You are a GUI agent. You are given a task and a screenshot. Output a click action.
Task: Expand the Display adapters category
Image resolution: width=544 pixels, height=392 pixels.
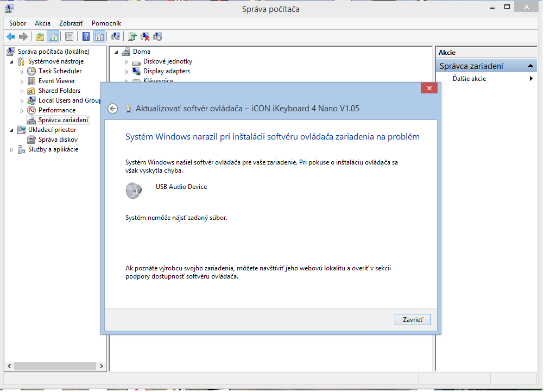click(126, 72)
